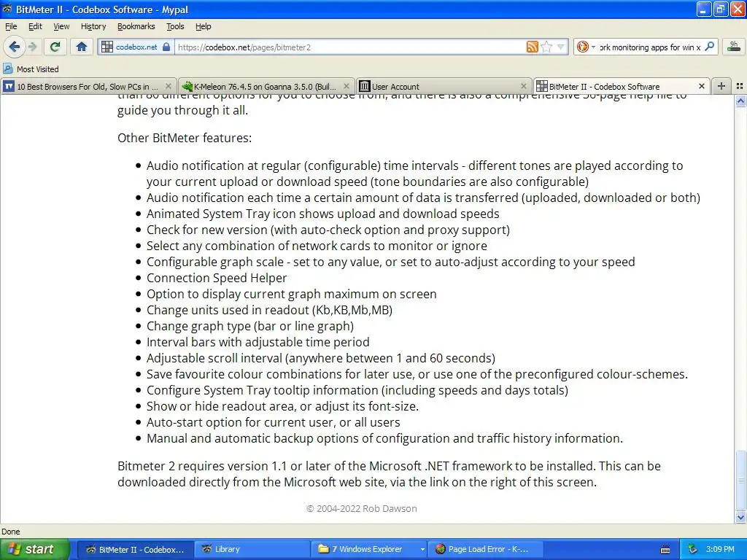Click the copyright Rob Dawson footer text
The height and width of the screenshot is (560, 747).
362,508
